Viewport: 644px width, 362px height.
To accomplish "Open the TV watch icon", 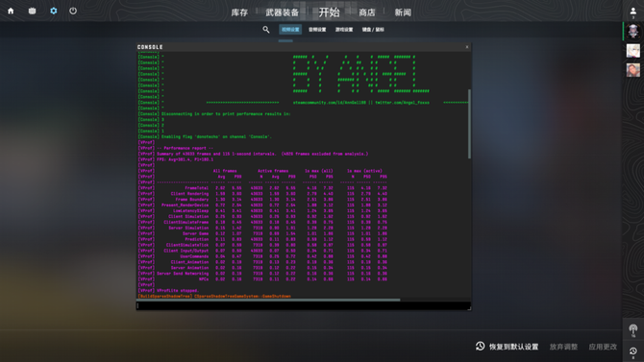I will pos(32,12).
